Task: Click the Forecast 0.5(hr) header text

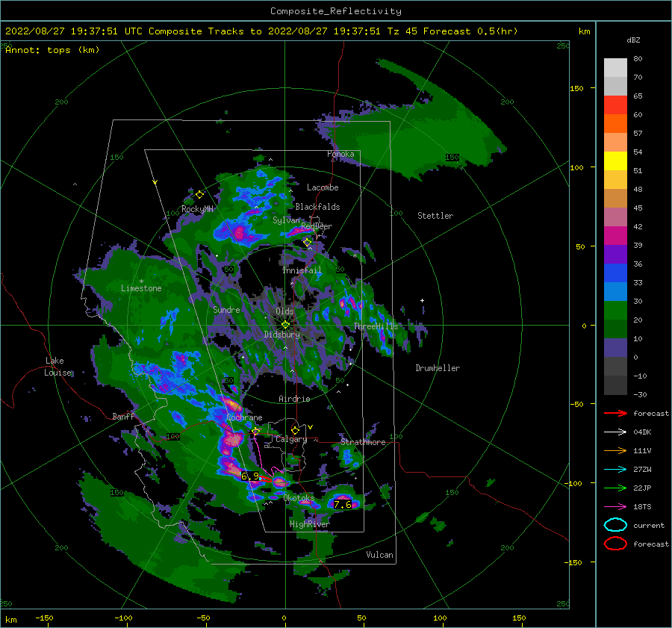Action: tap(470, 31)
